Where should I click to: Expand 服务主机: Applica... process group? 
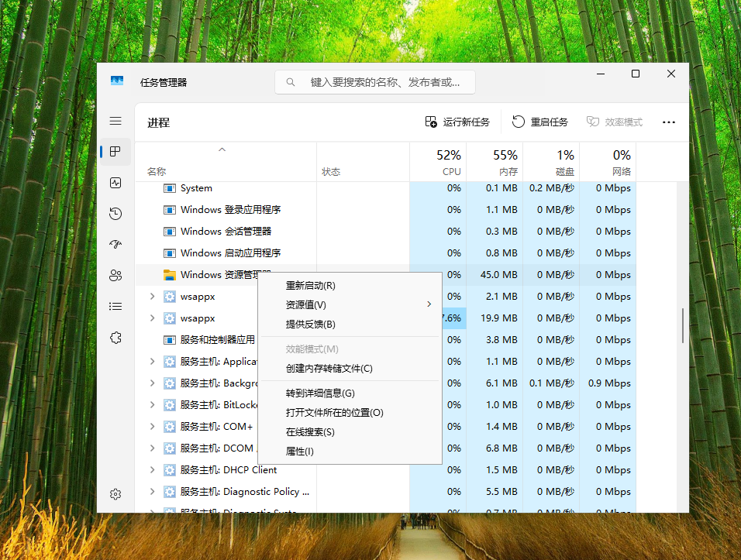point(152,361)
